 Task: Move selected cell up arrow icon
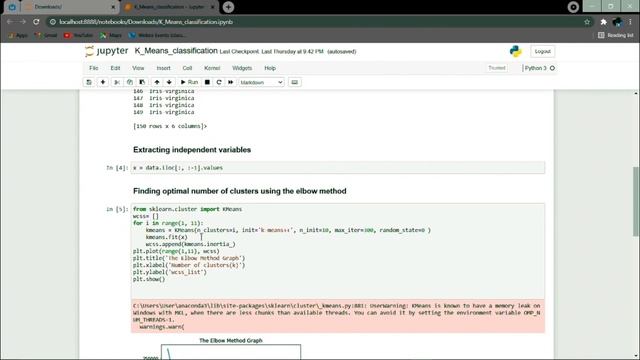pyautogui.click(x=157, y=82)
